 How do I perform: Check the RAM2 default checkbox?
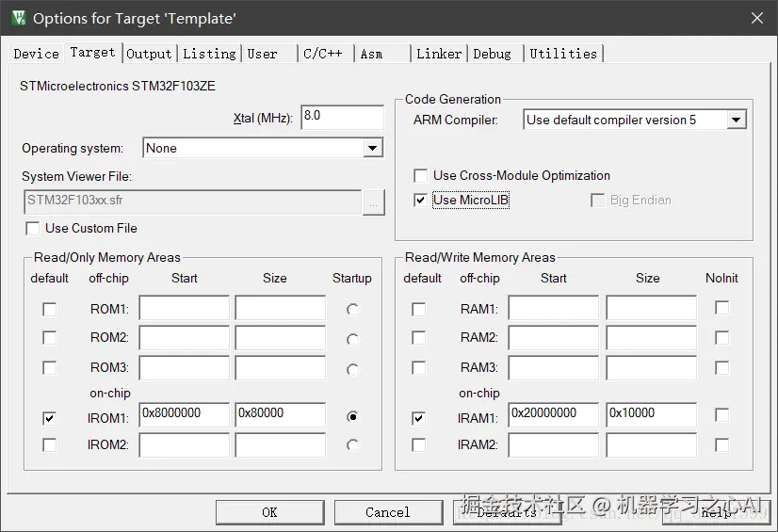pyautogui.click(x=419, y=338)
